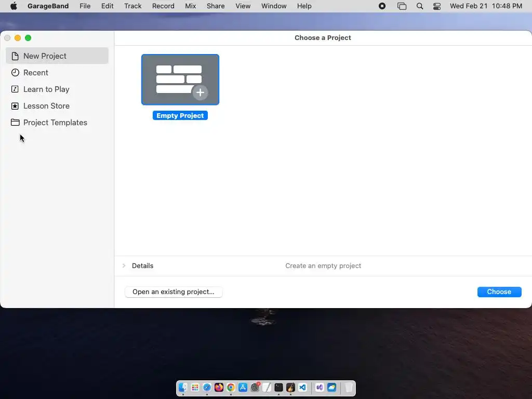
Task: Open TextEdit from the Dock
Action: point(267,388)
